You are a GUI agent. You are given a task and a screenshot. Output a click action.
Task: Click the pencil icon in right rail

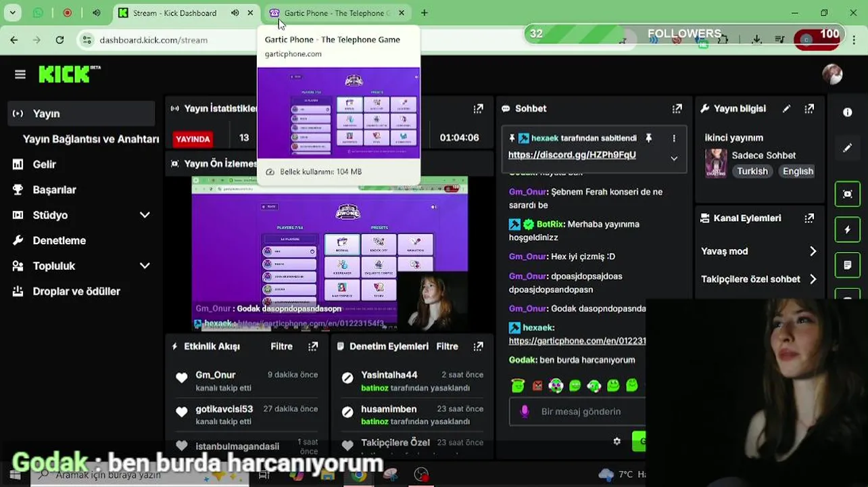(x=848, y=147)
